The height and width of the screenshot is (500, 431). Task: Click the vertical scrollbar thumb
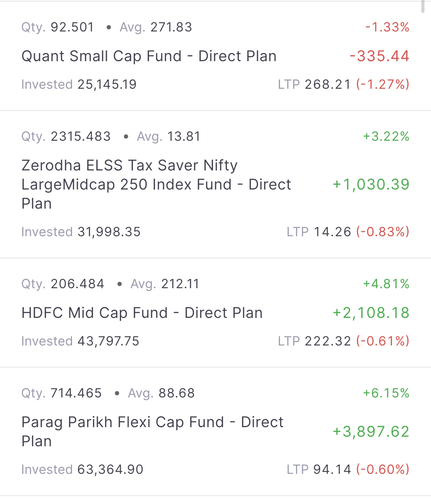click(423, 6)
